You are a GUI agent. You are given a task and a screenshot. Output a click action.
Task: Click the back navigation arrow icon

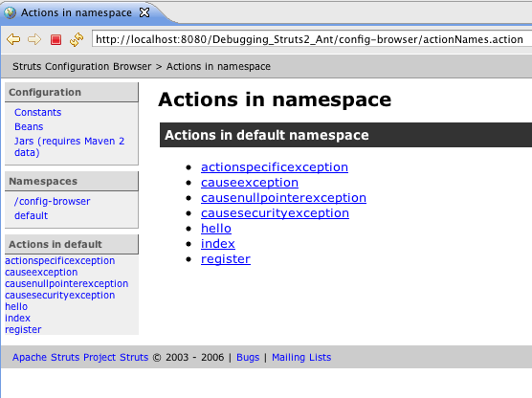tap(13, 39)
